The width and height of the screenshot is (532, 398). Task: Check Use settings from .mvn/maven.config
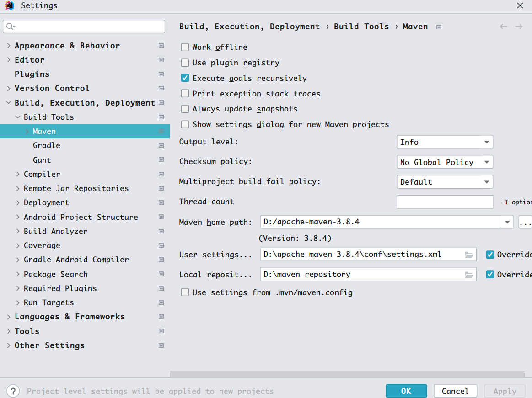tap(185, 292)
